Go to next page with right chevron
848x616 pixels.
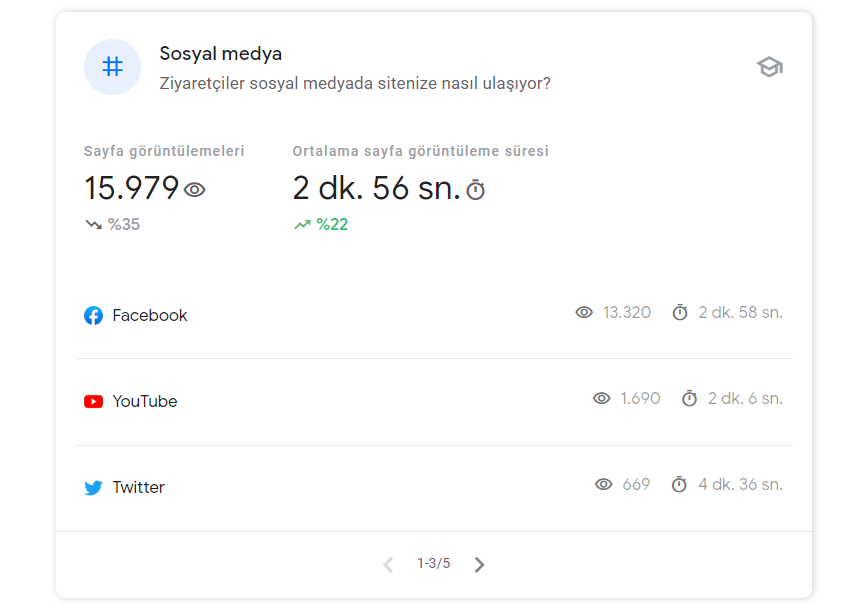pyautogui.click(x=479, y=564)
